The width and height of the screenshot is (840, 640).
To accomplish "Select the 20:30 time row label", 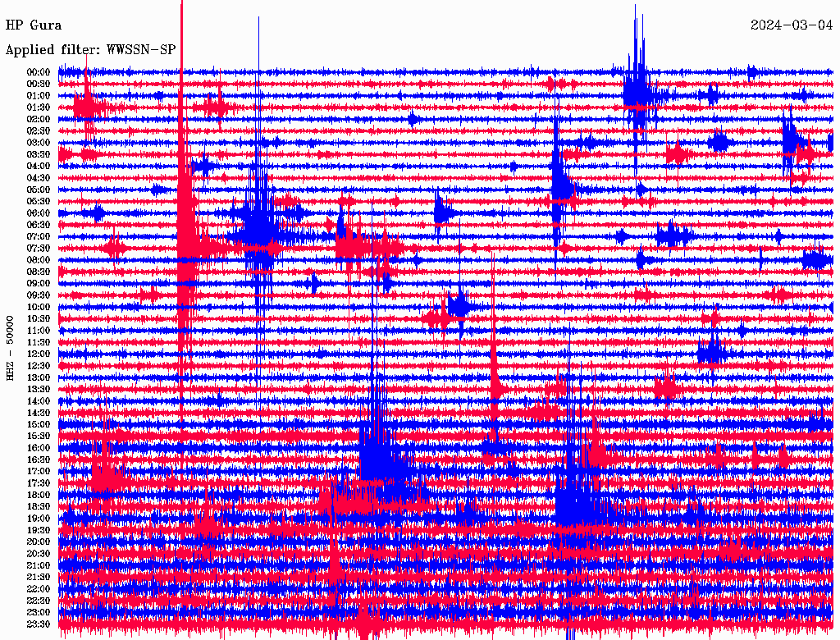I will [x=38, y=554].
